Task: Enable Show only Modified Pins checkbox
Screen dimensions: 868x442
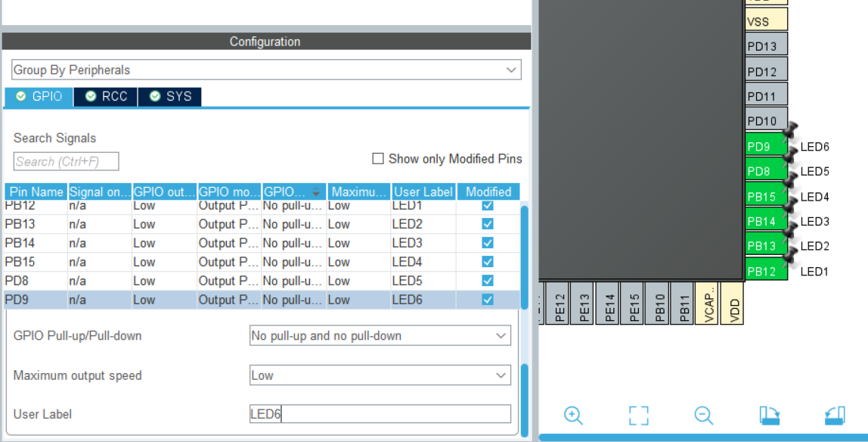Action: point(378,159)
